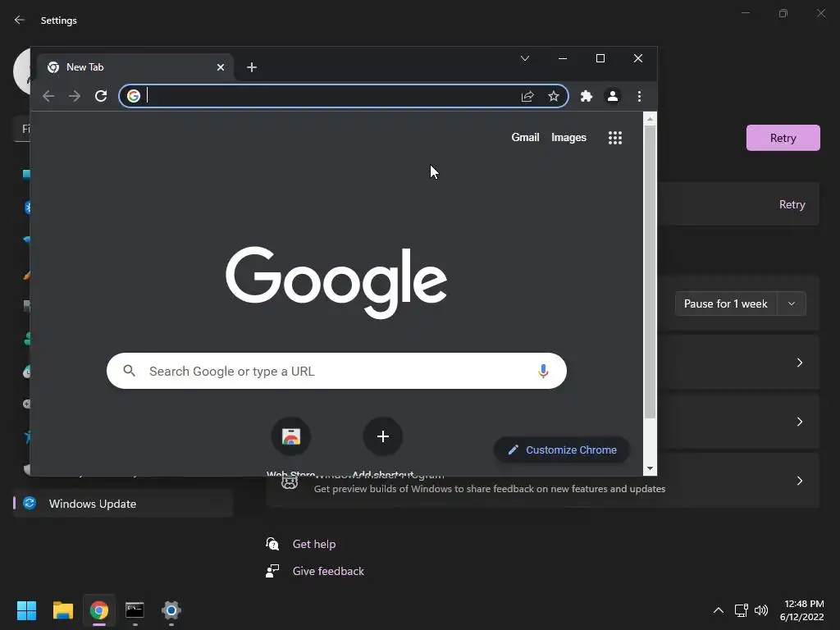Viewport: 840px width, 630px height.
Task: Click the magnifier icon in the Google search box
Action: pyautogui.click(x=129, y=370)
